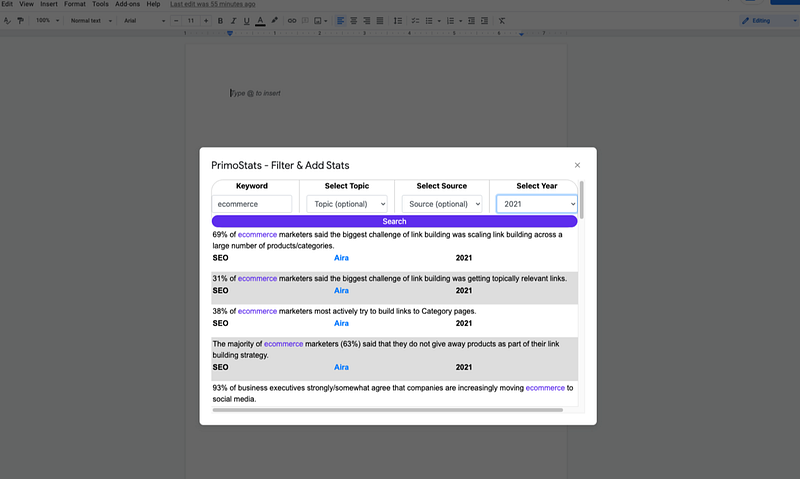Decrease the font size with the minus button
The width and height of the screenshot is (800, 479).
pyautogui.click(x=176, y=21)
